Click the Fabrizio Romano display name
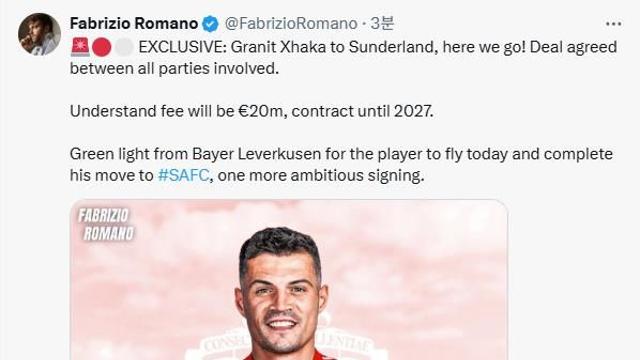 (134, 24)
